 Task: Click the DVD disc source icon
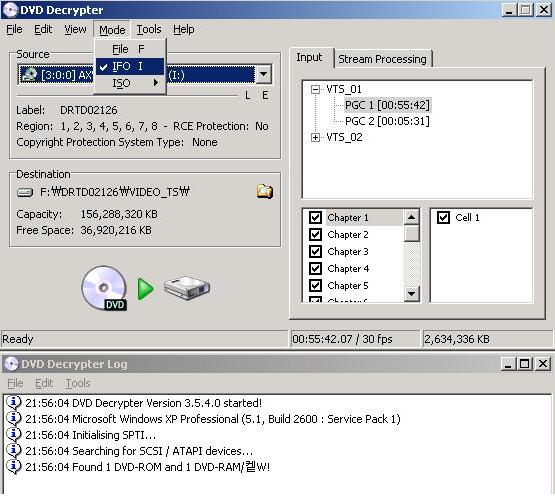click(x=104, y=288)
